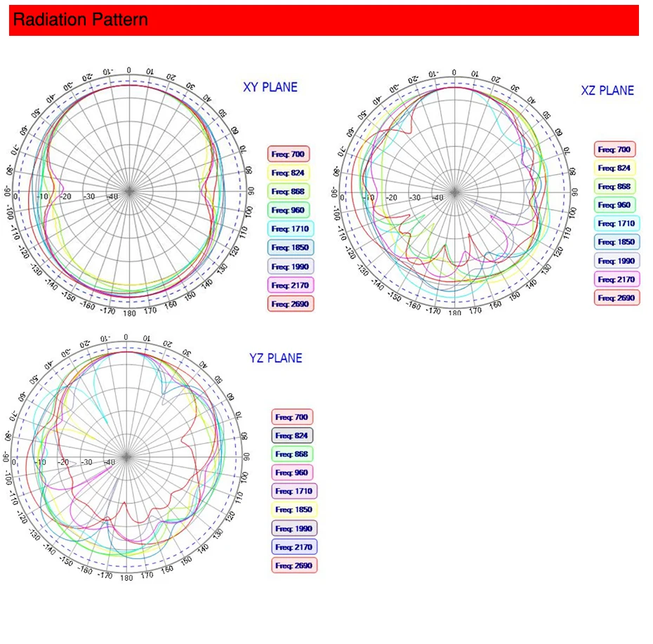Image resolution: width=653 pixels, height=644 pixels.
Task: Click Freq 1710 legend in YZ plane
Action: click(x=294, y=491)
